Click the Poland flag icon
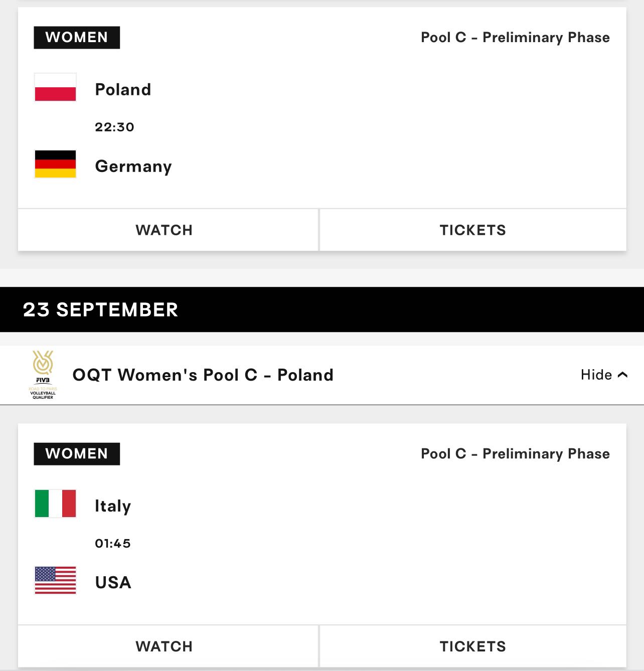The image size is (644, 671). click(x=55, y=87)
